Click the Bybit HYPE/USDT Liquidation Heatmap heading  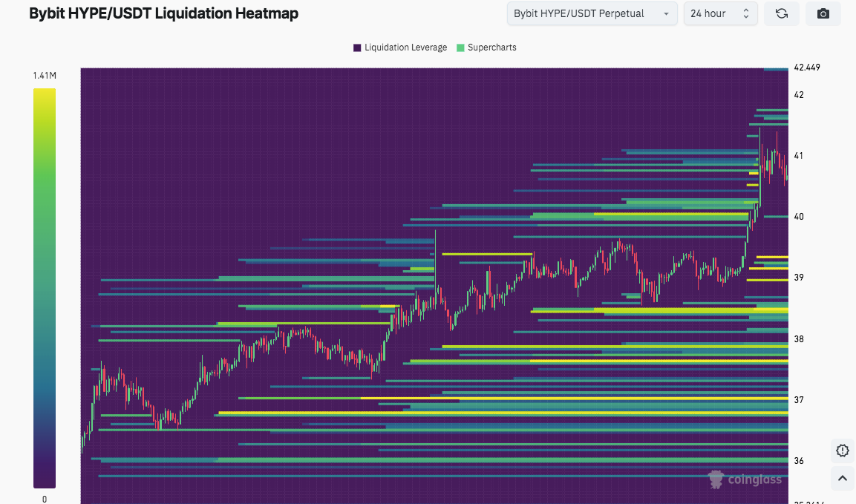163,13
